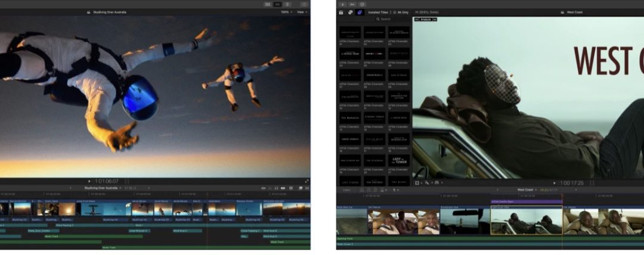Show background tasks in West Coast window
Screen dimensions: 644x255
pos(361,5)
